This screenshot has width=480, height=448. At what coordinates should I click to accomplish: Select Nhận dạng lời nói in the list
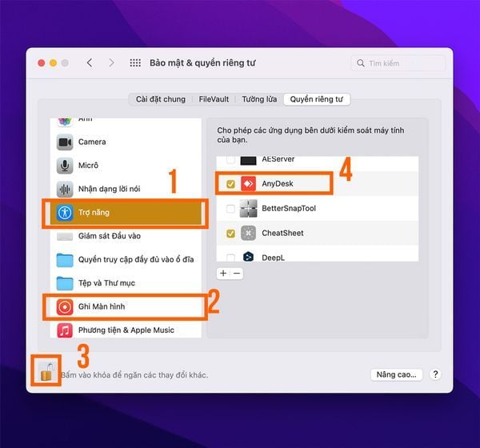coord(110,189)
